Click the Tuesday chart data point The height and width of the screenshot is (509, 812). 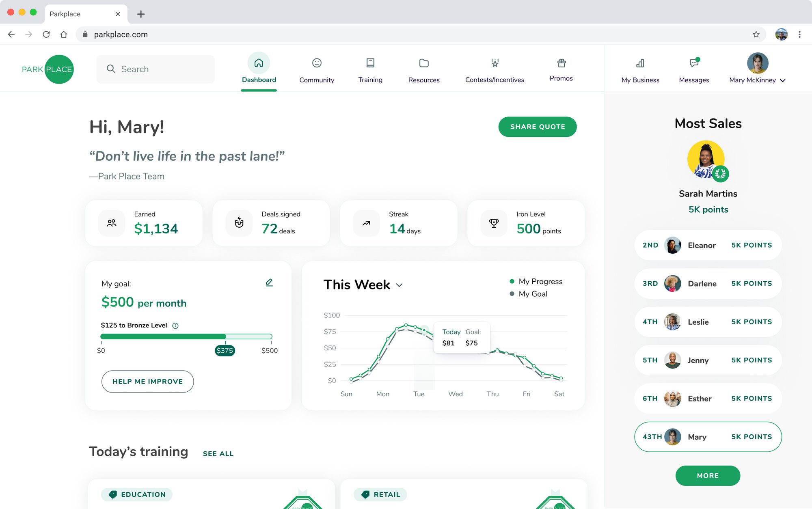[424, 330]
